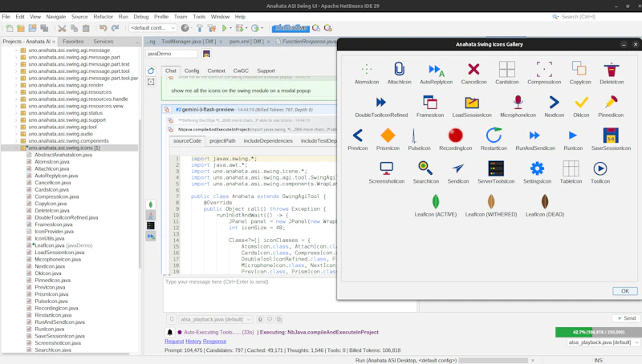This screenshot has width=642, height=364.
Task: Click the ScreenshotIcon monitor in the gallery
Action: 387,168
